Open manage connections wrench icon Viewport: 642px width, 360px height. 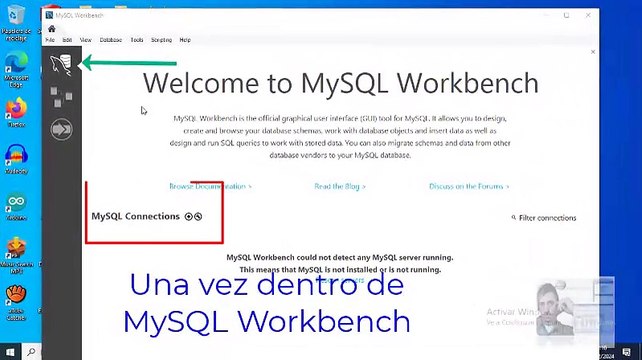(x=198, y=217)
